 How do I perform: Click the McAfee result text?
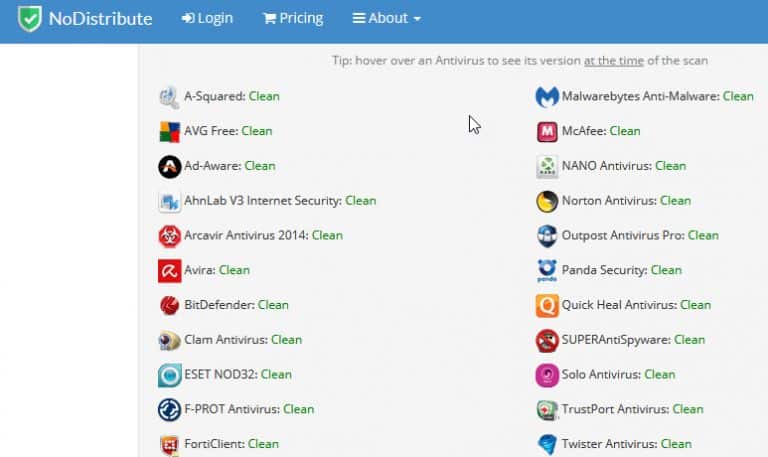tap(601, 131)
